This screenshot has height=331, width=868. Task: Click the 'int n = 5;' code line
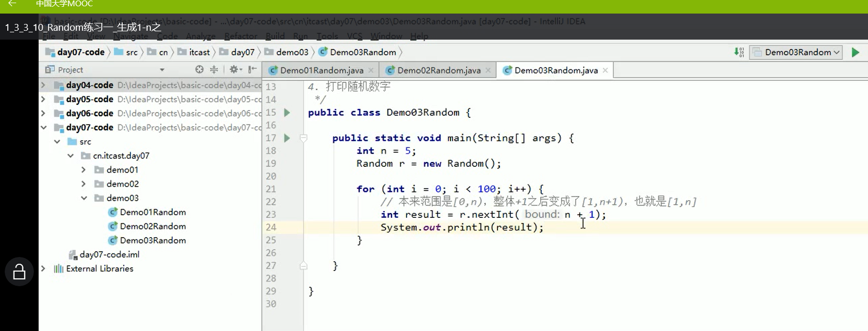[386, 151]
